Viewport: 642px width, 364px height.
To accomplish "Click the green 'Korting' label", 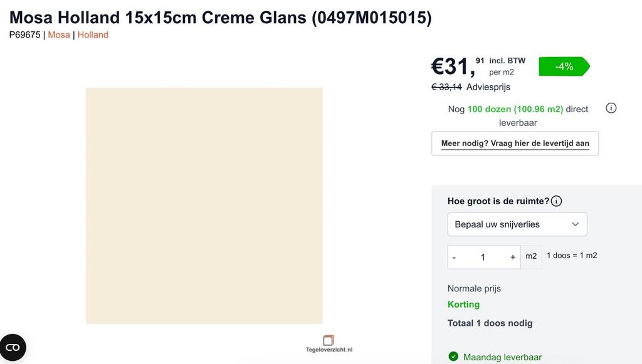I will [x=463, y=304].
